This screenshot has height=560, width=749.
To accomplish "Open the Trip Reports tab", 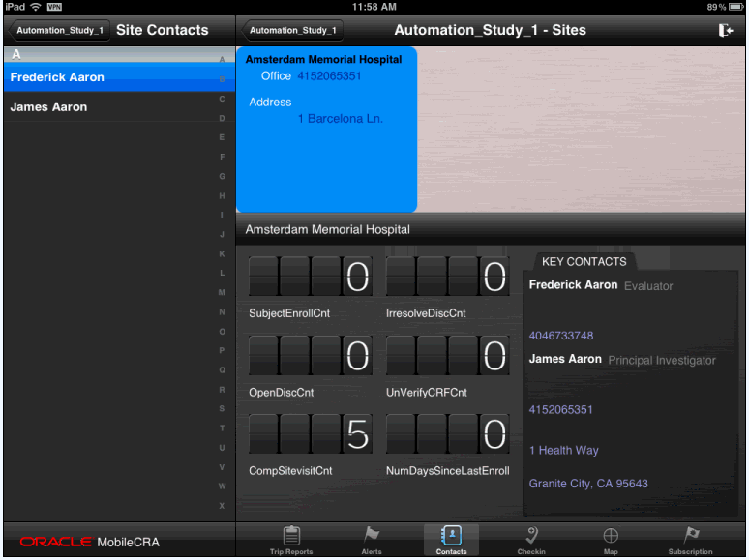I will click(291, 541).
